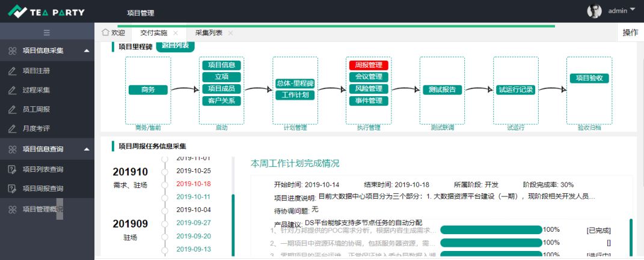
Task: Collapse the sidebar with hamburger icon
Action: (x=47, y=33)
